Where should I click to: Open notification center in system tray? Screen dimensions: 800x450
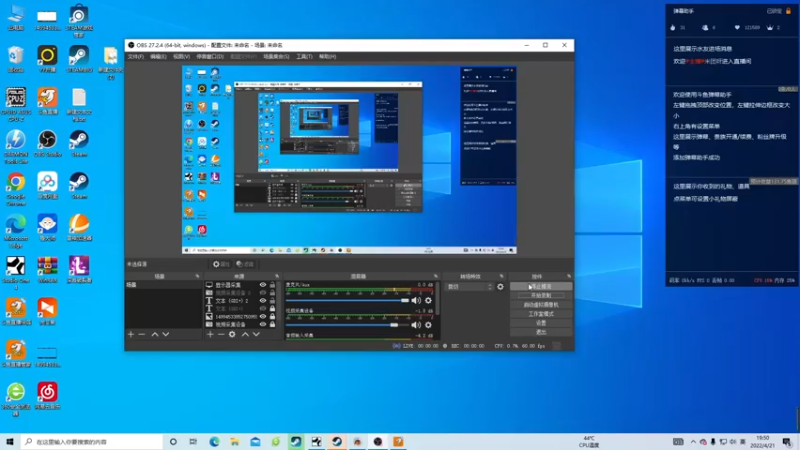pyautogui.click(x=787, y=442)
